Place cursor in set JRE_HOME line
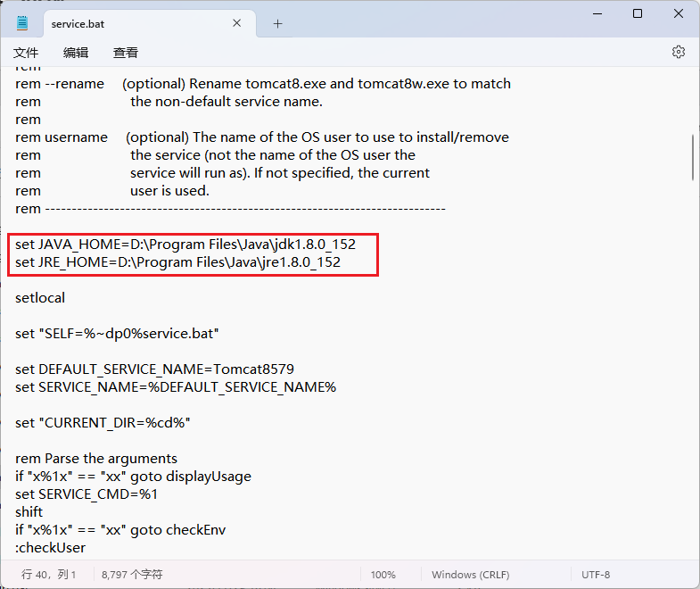The height and width of the screenshot is (589, 700). coord(177,262)
